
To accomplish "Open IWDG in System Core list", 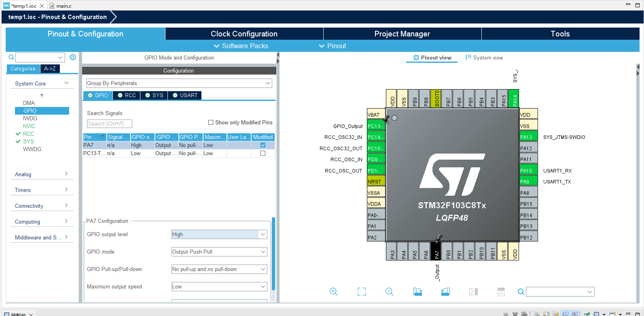I will pos(30,118).
